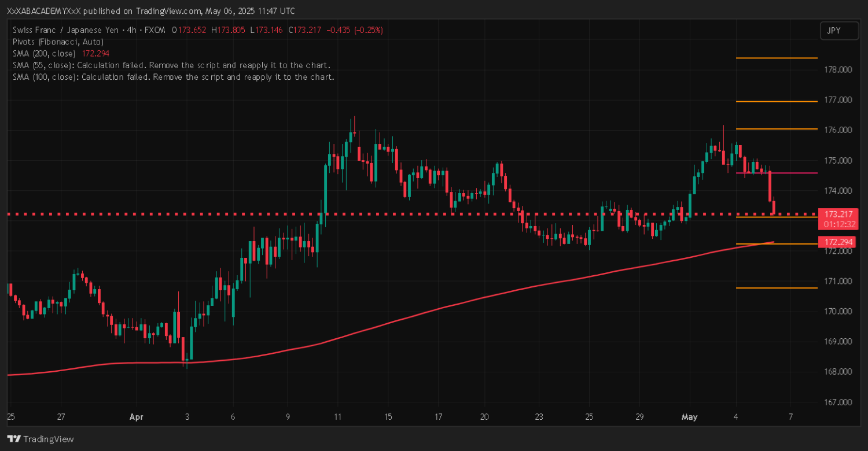Image resolution: width=868 pixels, height=451 pixels.
Task: Click the red SMA value label 172.294
Action: pyautogui.click(x=837, y=240)
